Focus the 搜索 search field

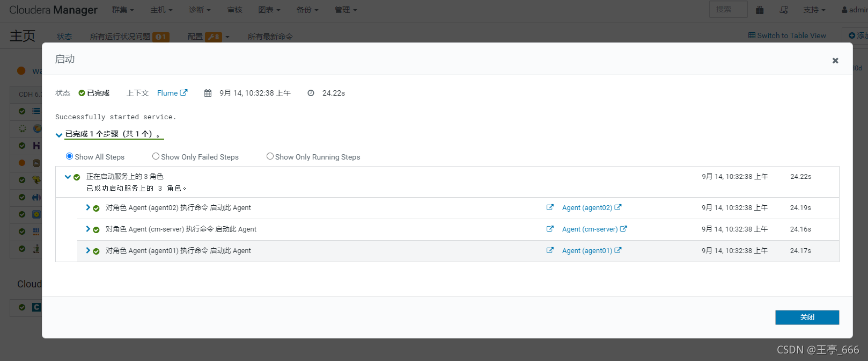[x=728, y=9]
